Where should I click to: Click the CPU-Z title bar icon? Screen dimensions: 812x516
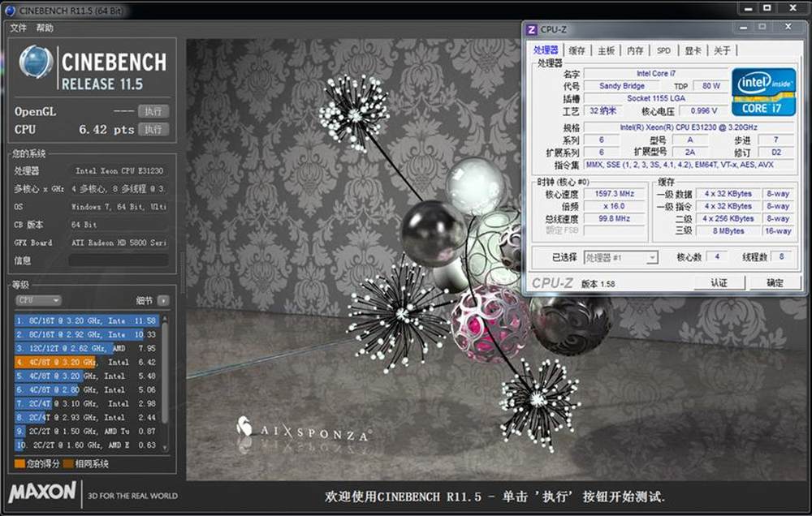click(532, 30)
